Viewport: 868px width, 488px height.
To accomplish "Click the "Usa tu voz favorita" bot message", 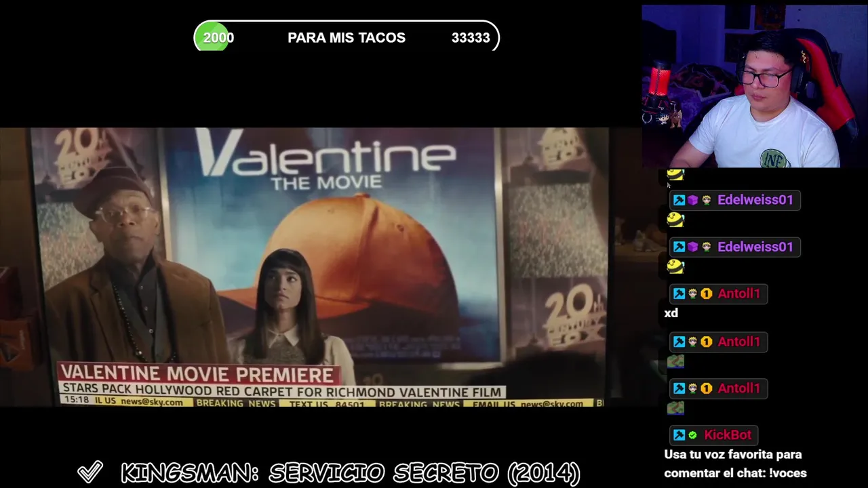I will point(735,464).
